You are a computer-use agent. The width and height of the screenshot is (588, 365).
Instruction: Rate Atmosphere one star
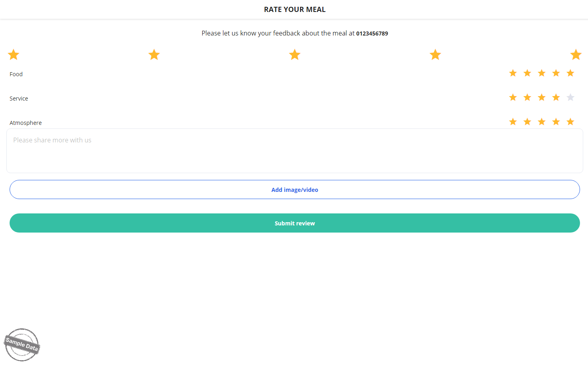(513, 122)
